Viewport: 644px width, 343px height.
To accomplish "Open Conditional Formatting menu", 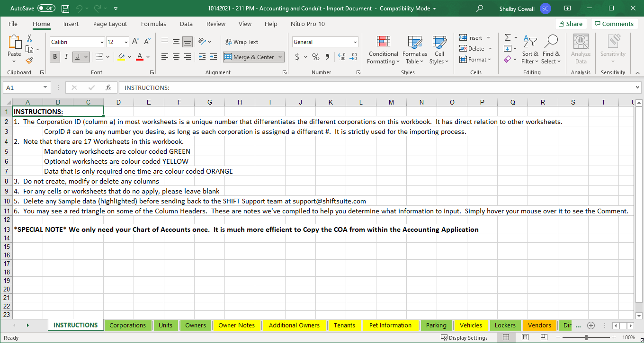I will click(x=383, y=50).
